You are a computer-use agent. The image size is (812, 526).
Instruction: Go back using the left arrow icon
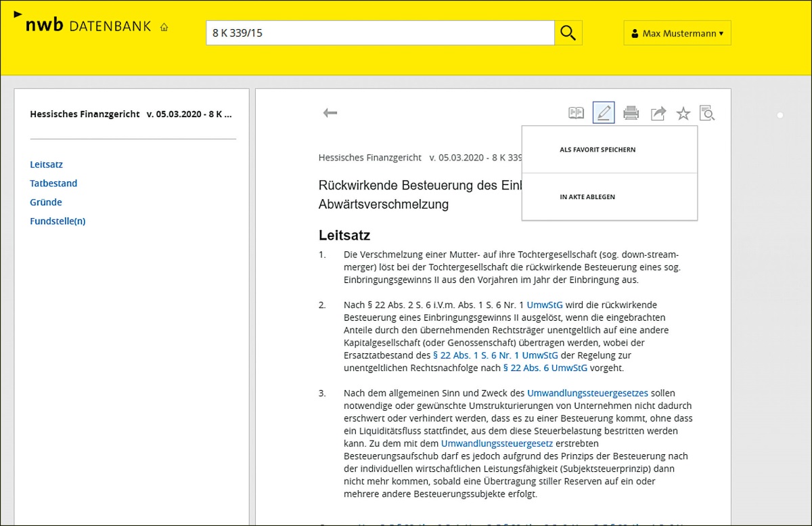click(330, 113)
